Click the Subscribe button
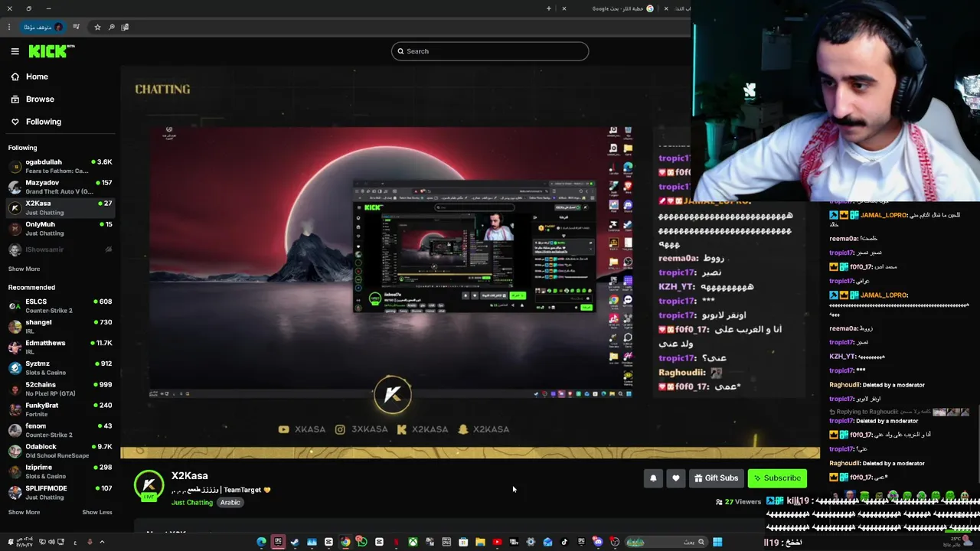The height and width of the screenshot is (551, 980). [777, 478]
